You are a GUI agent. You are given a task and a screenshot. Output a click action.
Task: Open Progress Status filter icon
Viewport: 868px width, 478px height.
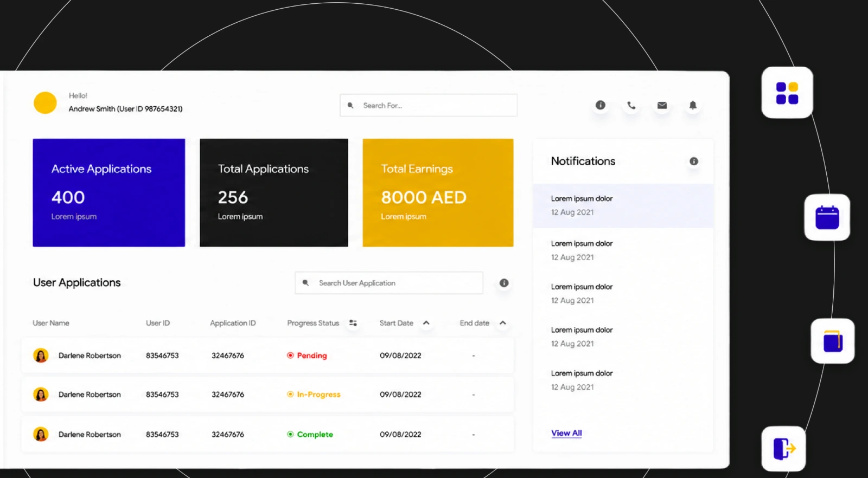pos(353,323)
